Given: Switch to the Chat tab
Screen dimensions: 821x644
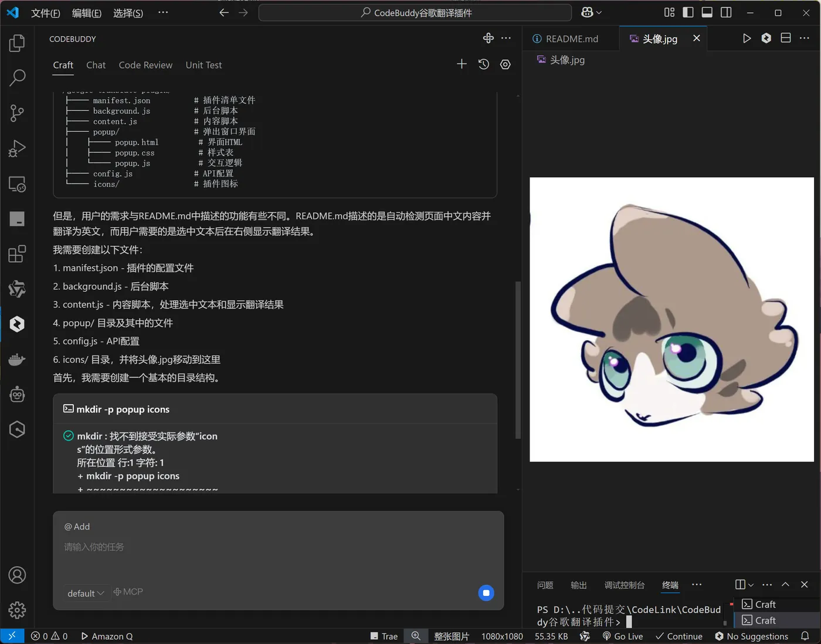Looking at the screenshot, I should (x=96, y=65).
